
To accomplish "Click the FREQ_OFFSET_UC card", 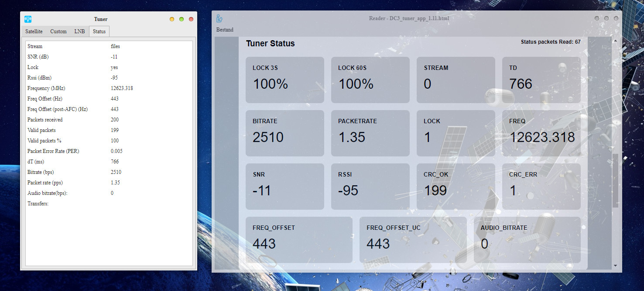I will click(413, 240).
